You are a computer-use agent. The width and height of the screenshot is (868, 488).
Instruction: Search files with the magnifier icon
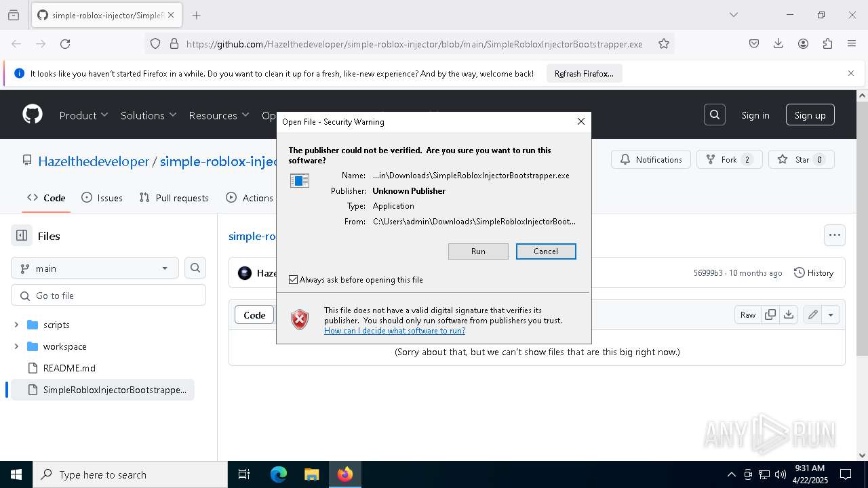(195, 268)
